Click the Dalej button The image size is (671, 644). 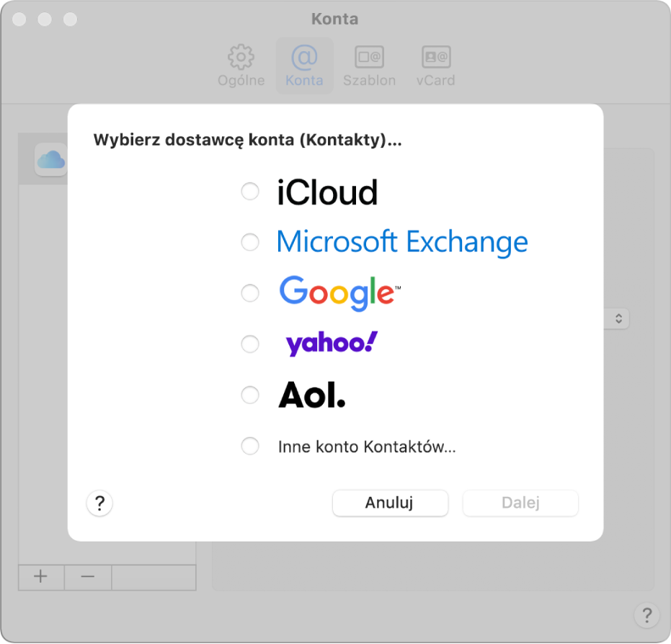coord(520,504)
